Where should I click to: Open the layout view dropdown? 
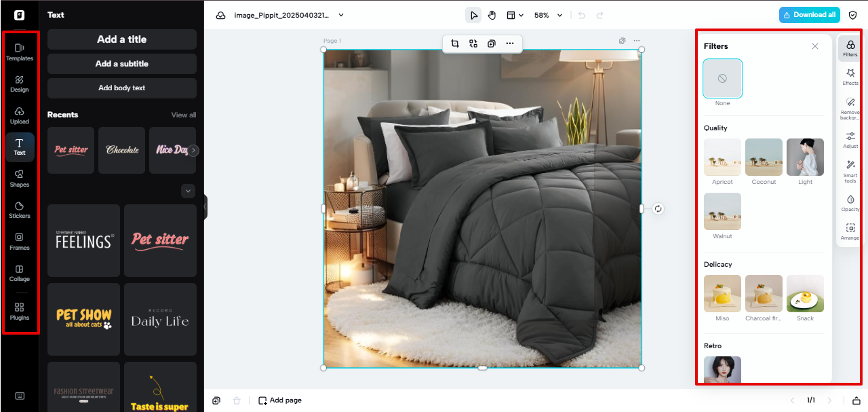pos(515,15)
